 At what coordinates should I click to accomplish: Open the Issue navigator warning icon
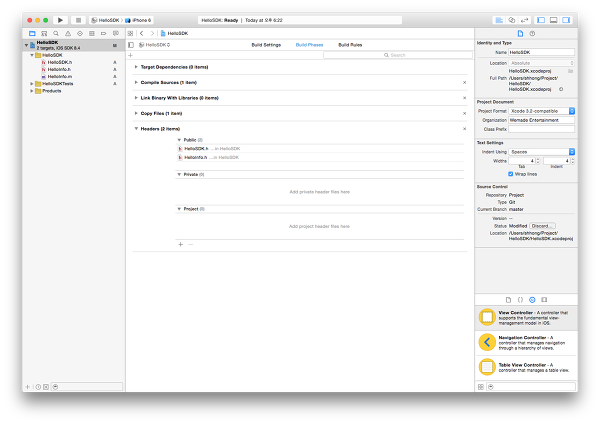tap(68, 34)
